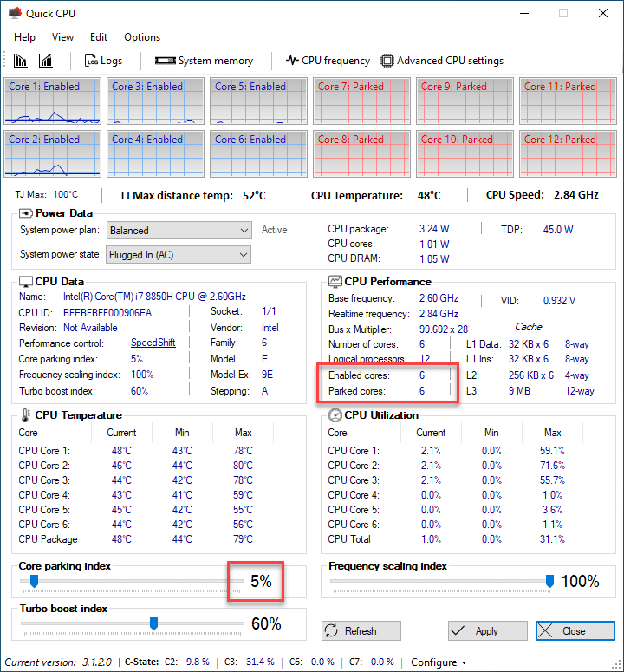Open System memory from the toolbar
The height and width of the screenshot is (672, 624).
(204, 61)
